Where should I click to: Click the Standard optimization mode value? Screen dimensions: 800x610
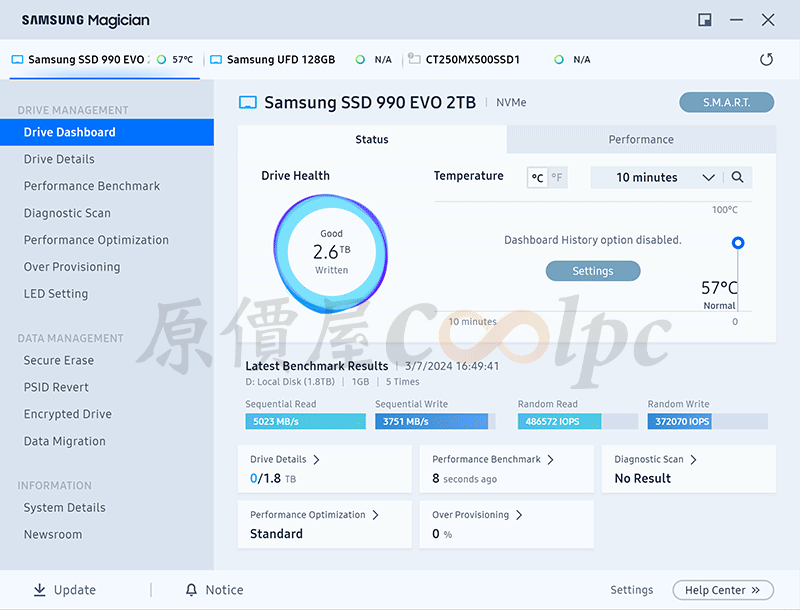(276, 534)
